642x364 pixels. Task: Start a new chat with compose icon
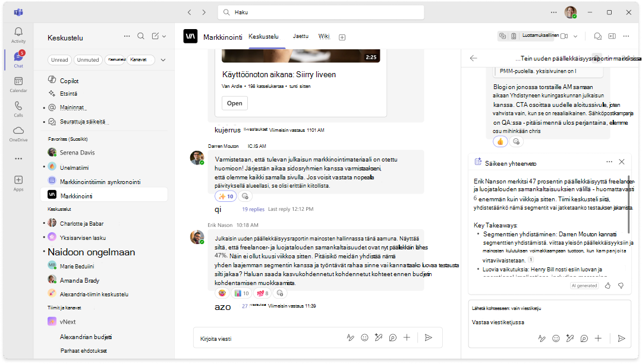click(x=155, y=36)
